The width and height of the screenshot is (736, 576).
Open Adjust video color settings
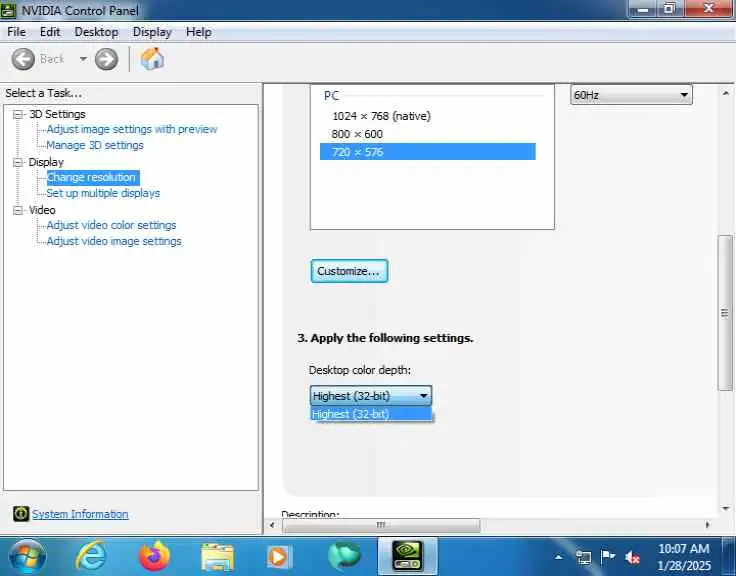pos(111,225)
